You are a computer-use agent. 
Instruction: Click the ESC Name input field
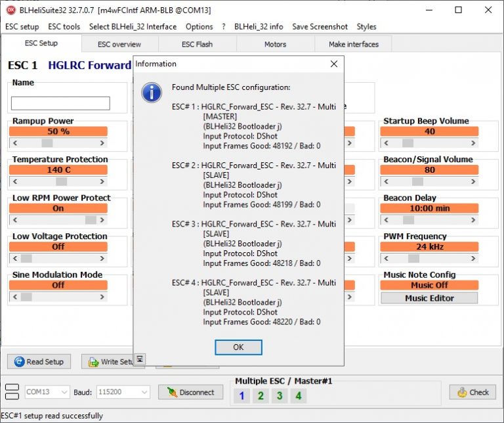[60, 103]
